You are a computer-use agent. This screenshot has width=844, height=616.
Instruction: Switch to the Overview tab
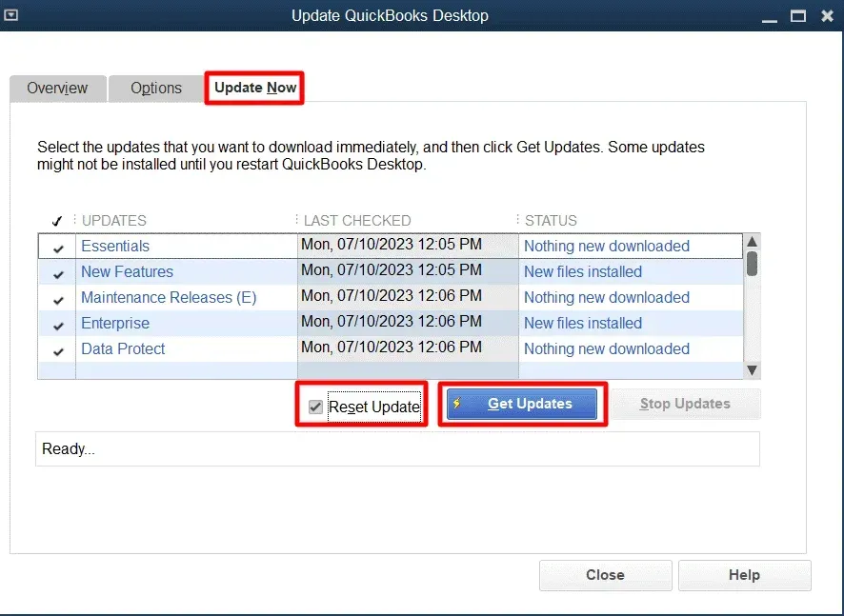[x=57, y=88]
